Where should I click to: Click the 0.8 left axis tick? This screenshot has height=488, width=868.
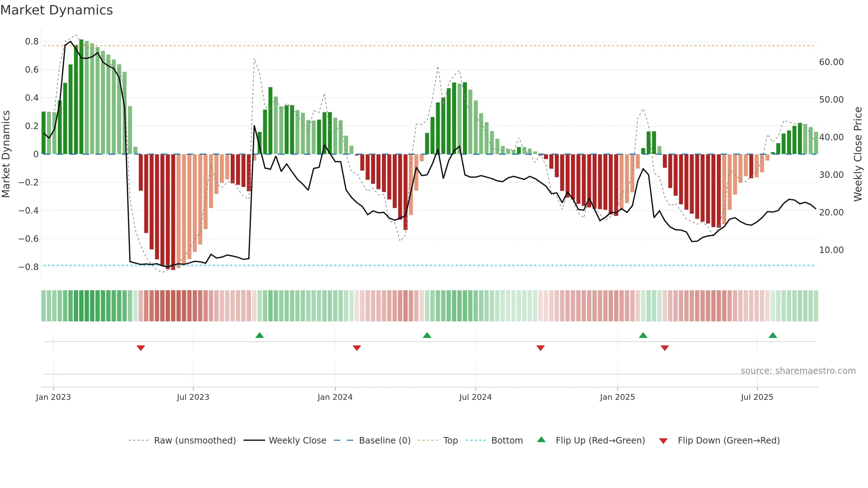[32, 42]
